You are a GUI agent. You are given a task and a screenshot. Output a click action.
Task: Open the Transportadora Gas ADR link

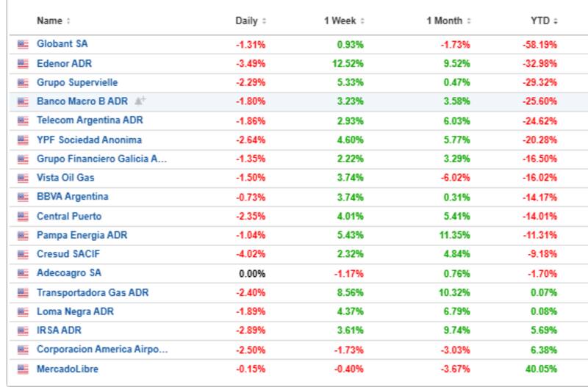point(93,292)
